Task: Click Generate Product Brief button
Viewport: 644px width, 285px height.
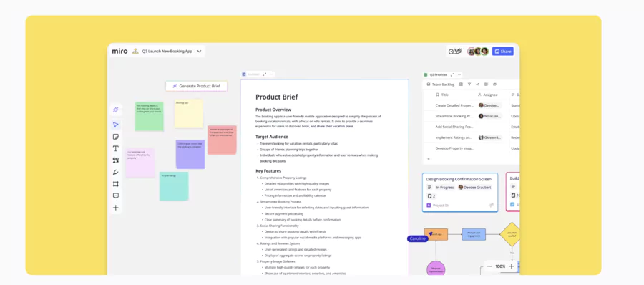Action: (x=196, y=86)
